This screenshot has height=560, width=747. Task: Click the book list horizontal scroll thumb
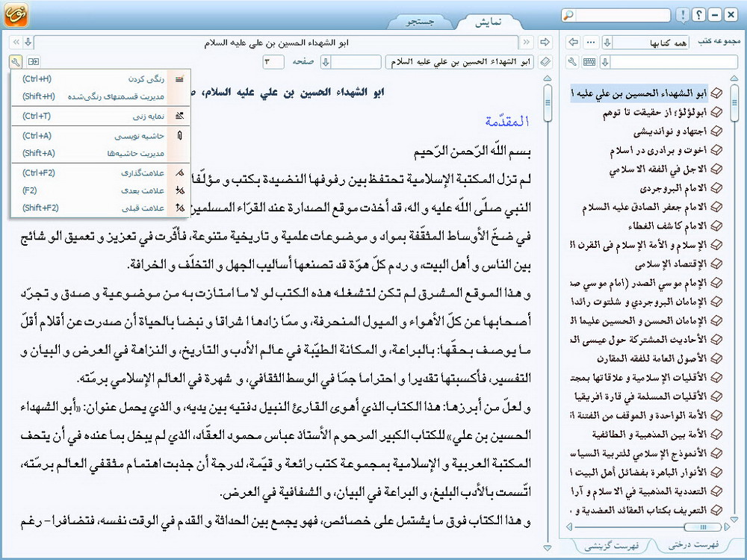702,526
